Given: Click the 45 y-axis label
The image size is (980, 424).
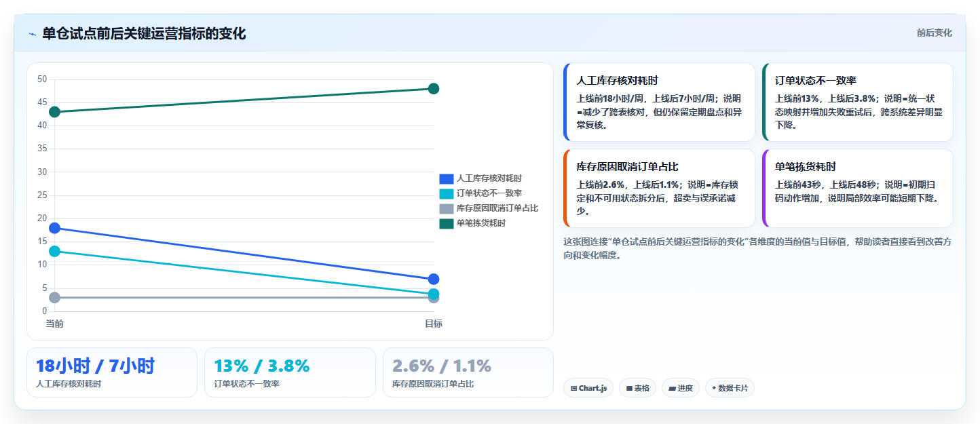Looking at the screenshot, I should point(42,102).
